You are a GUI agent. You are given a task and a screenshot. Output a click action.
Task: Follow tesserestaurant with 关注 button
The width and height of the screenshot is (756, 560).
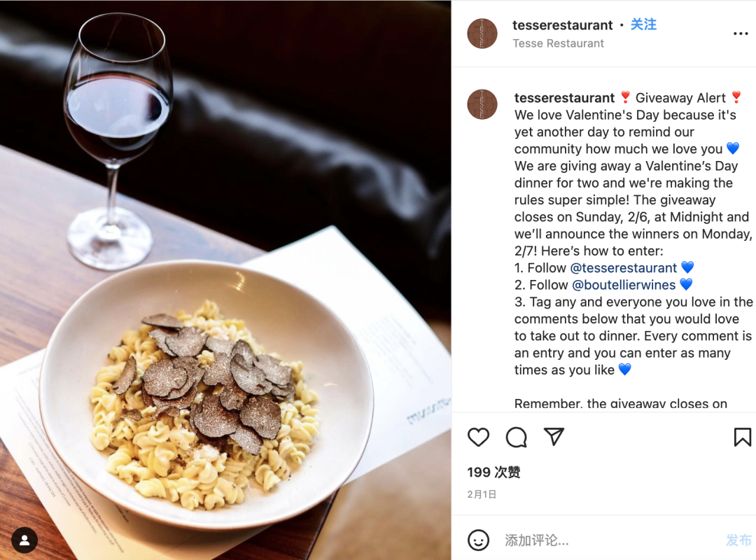point(643,24)
